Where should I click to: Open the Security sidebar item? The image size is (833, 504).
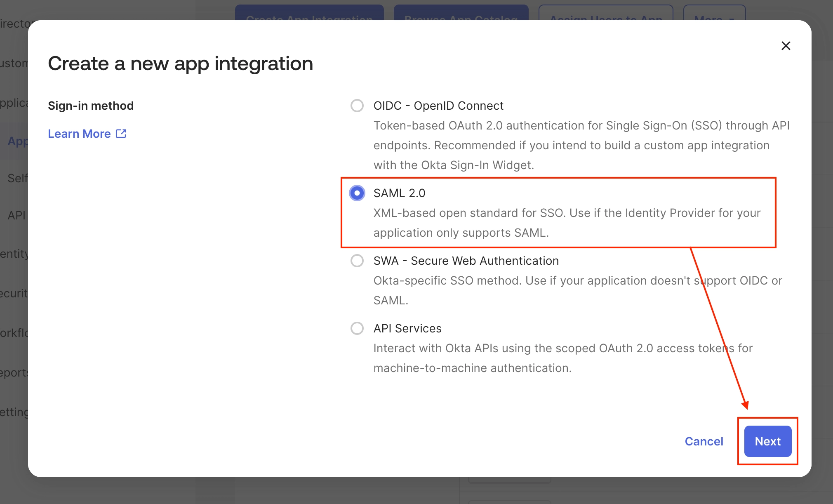pos(14,294)
